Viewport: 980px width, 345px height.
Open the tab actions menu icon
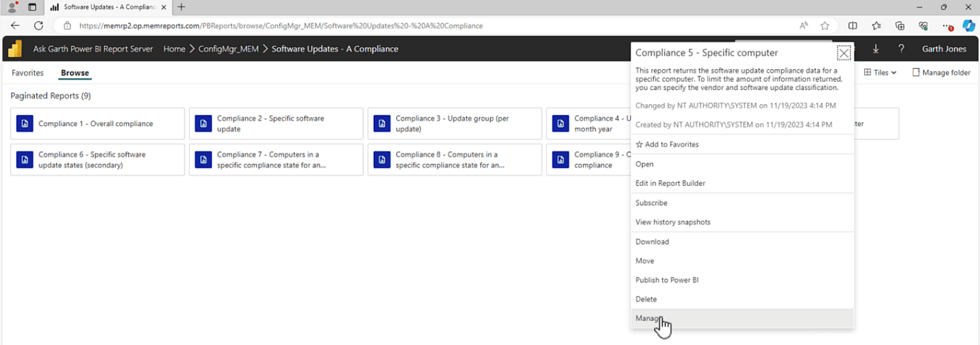[32, 7]
